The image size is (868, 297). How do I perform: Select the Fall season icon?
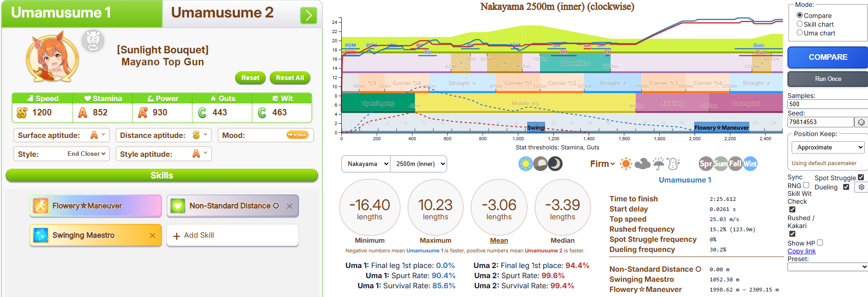735,164
